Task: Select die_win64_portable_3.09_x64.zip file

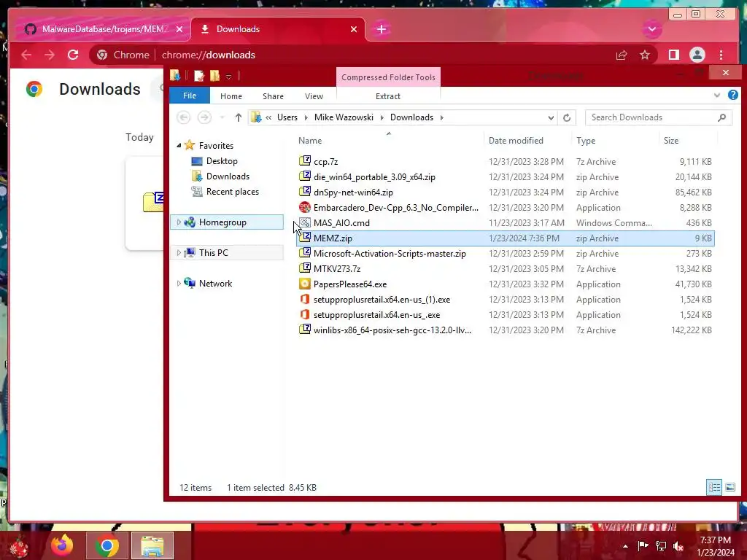Action: pyautogui.click(x=374, y=177)
